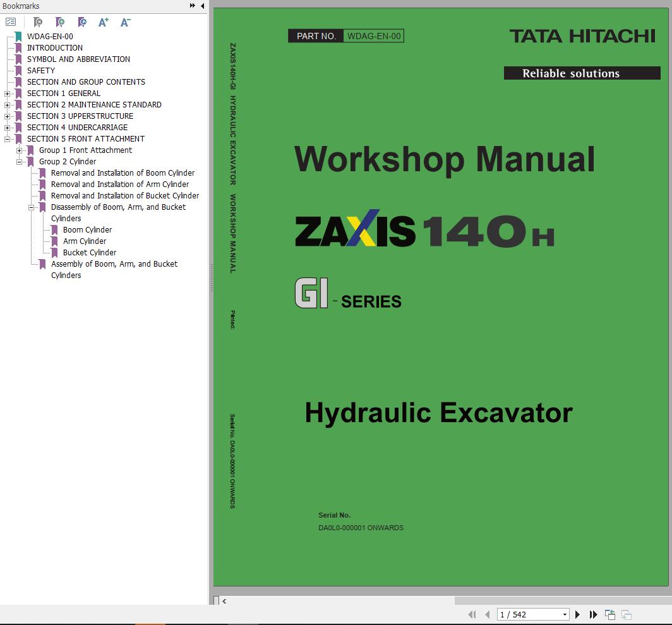Open Group 2 Cylinder bookmark
The height and width of the screenshot is (625, 672).
(68, 161)
